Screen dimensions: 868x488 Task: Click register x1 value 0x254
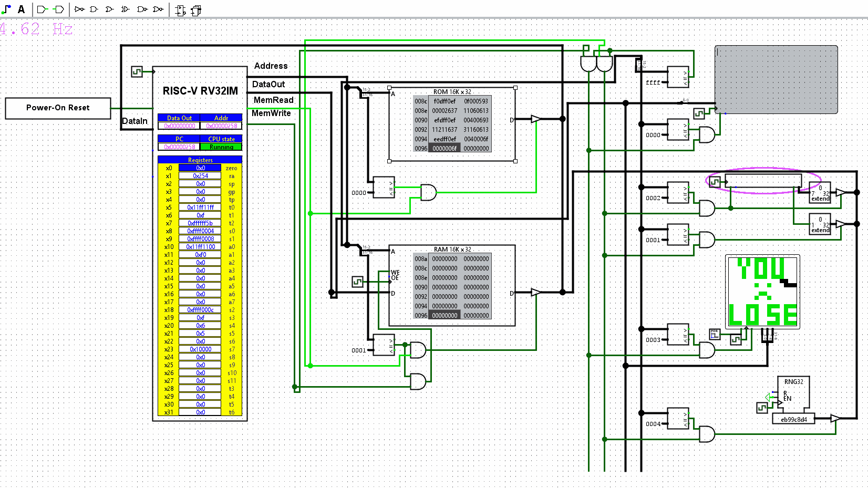pos(200,176)
